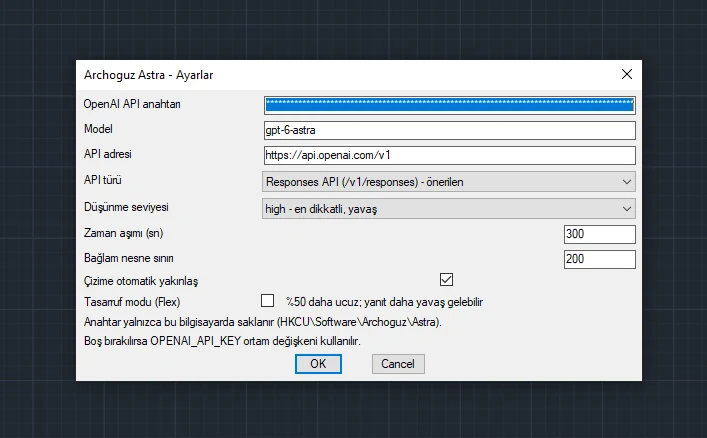Close the Archoguz Astra Ayarlar dialog

point(627,74)
